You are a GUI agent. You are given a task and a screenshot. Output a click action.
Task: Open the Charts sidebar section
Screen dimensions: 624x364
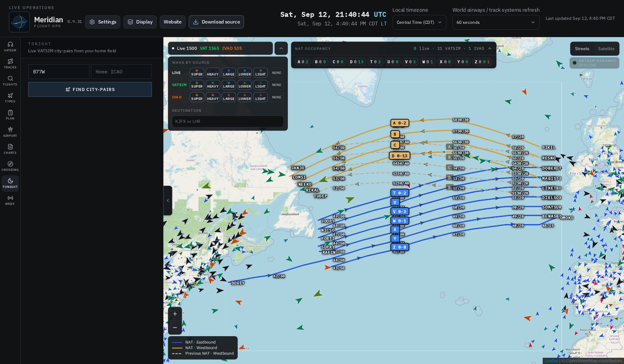10,149
